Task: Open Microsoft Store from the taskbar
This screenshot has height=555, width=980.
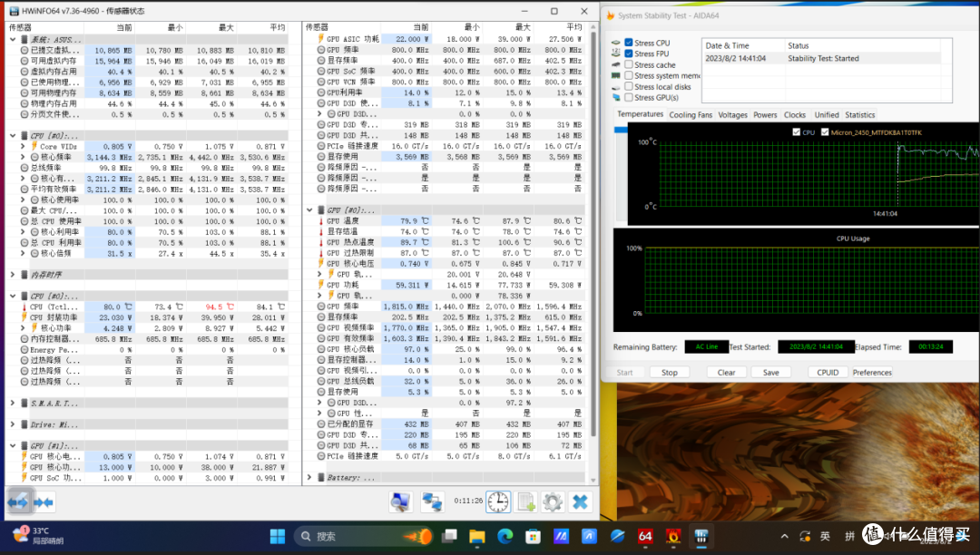Action: point(533,536)
